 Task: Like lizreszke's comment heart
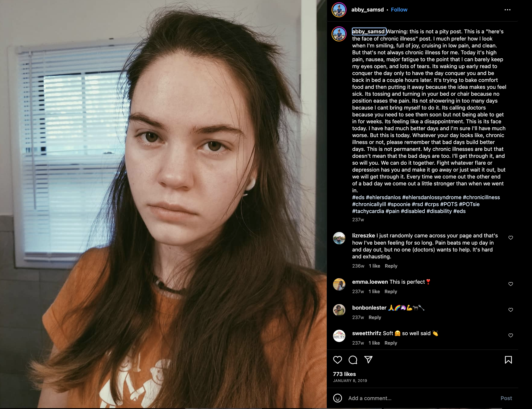511,238
